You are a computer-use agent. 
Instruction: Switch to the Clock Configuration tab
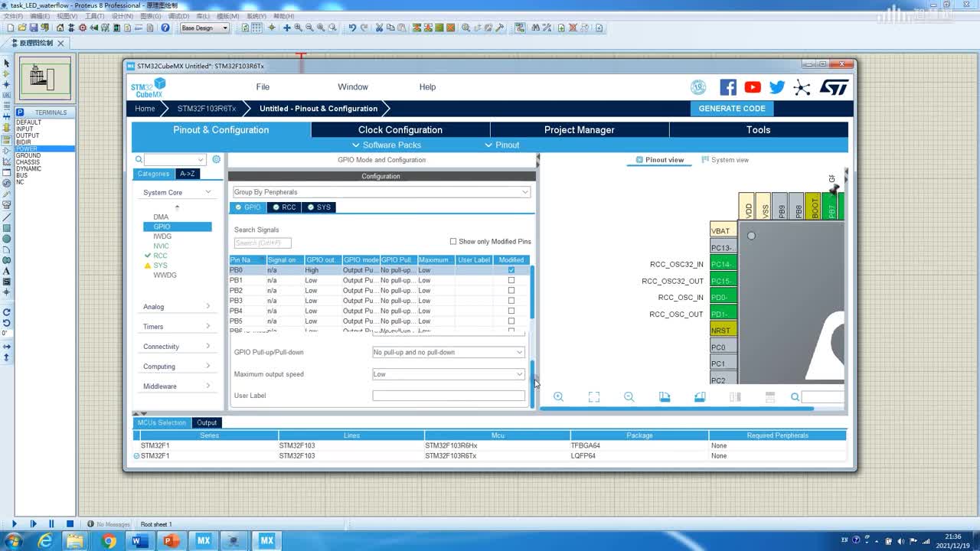click(400, 129)
